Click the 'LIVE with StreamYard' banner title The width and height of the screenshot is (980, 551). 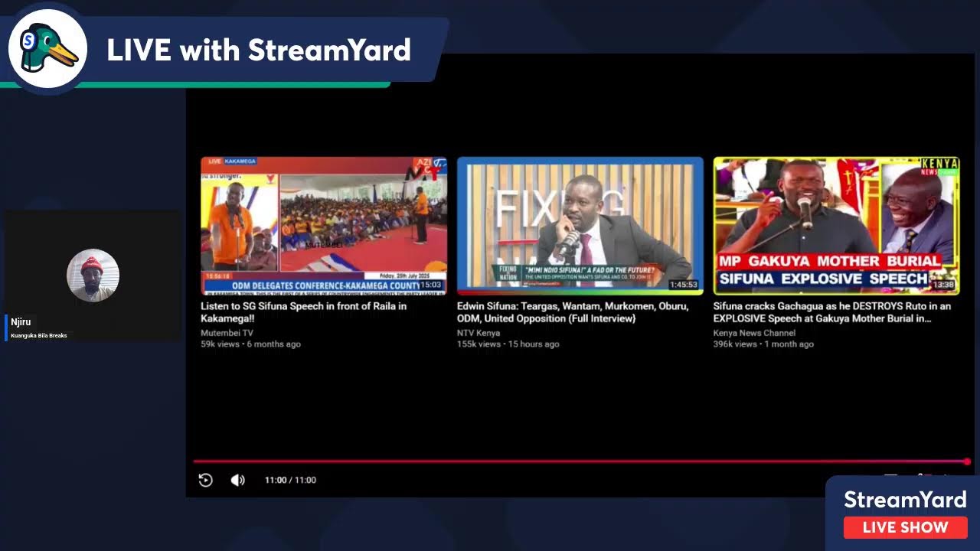tap(259, 51)
